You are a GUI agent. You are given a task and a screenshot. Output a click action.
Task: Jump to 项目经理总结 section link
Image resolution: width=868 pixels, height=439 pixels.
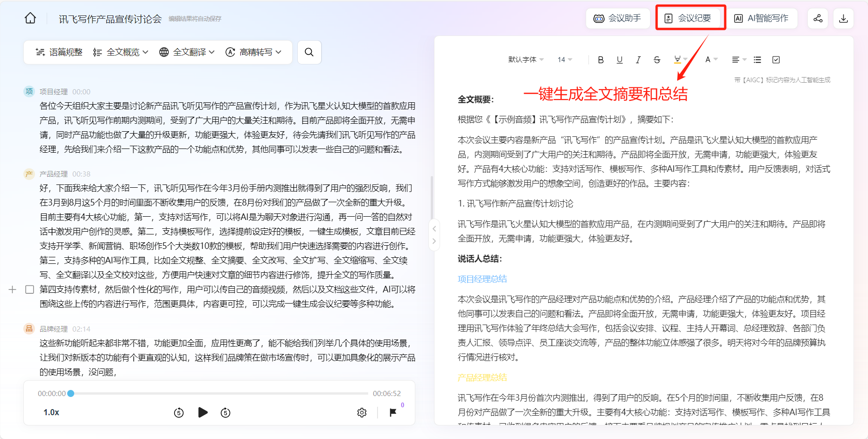(x=482, y=279)
